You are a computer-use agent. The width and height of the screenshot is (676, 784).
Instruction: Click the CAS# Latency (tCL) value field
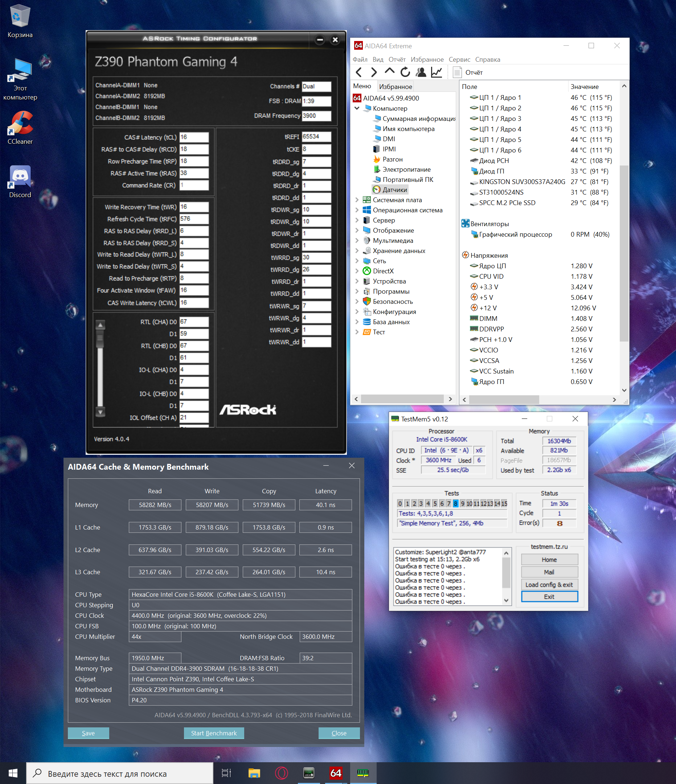[194, 137]
